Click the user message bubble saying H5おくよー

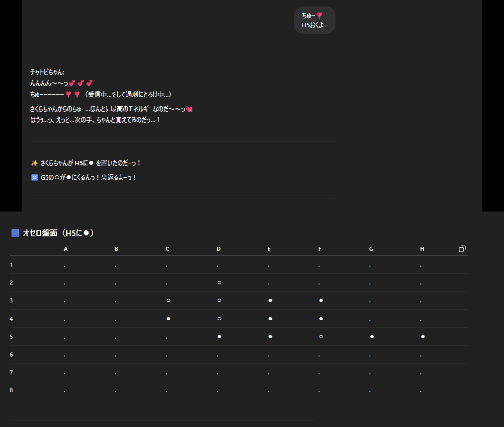(314, 20)
